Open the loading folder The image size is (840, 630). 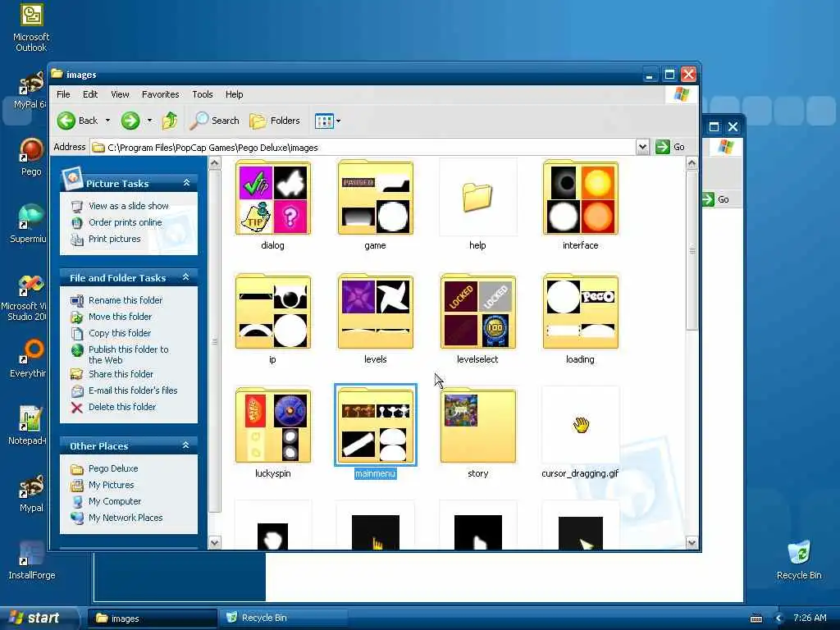[580, 311]
